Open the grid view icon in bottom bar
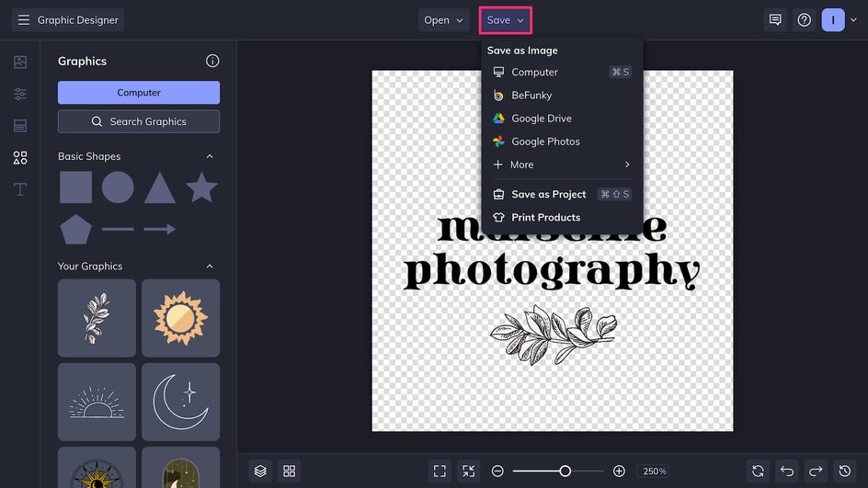868x488 pixels. click(x=289, y=471)
